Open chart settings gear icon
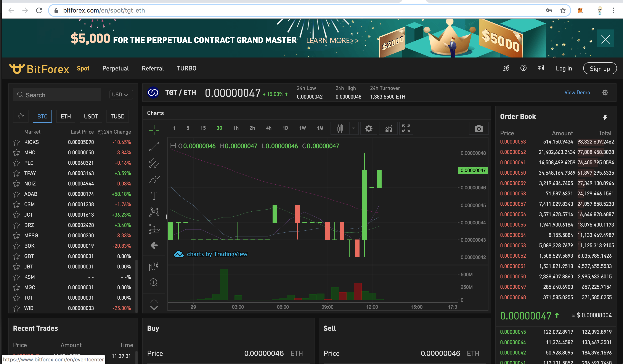Viewport: 623px width, 364px height. tap(369, 128)
